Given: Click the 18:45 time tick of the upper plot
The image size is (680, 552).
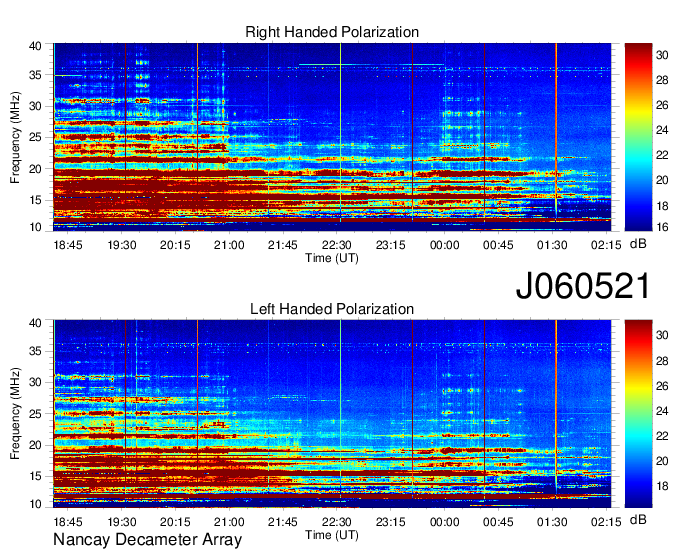Looking at the screenshot, I should (x=68, y=245).
